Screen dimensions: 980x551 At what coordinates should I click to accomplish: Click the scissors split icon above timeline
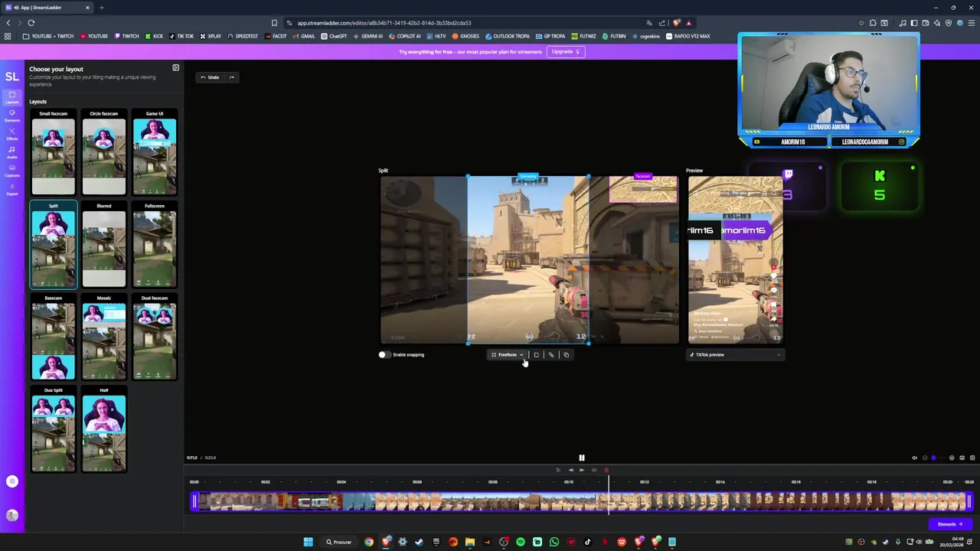coord(558,470)
